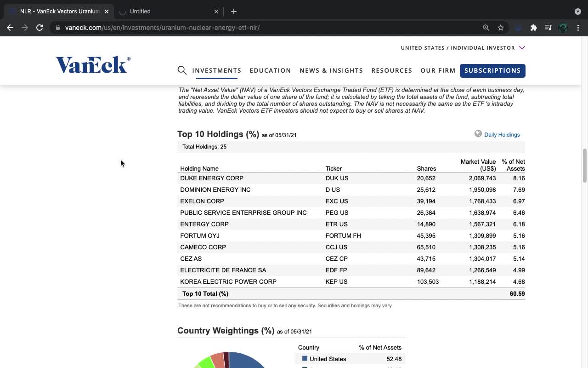Click the browser forward arrow
This screenshot has height=368, width=588.
[x=25, y=28]
